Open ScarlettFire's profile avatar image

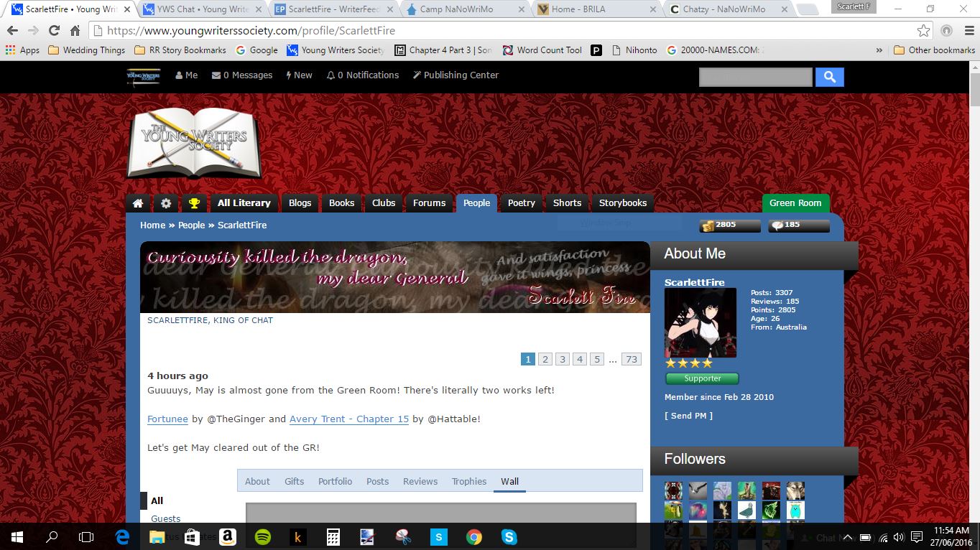[x=701, y=323]
